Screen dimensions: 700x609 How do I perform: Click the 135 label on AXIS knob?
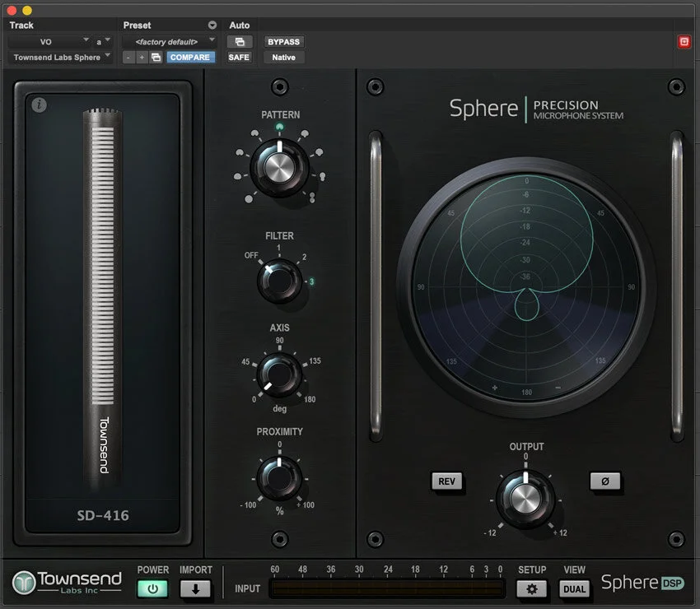pyautogui.click(x=315, y=360)
